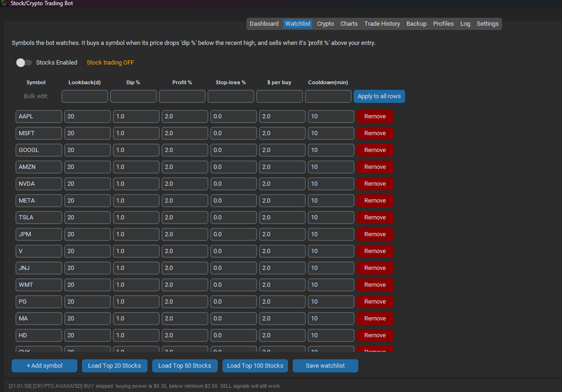The height and width of the screenshot is (392, 562).
Task: Click the bulk edit Profit % field
Action: (x=182, y=96)
